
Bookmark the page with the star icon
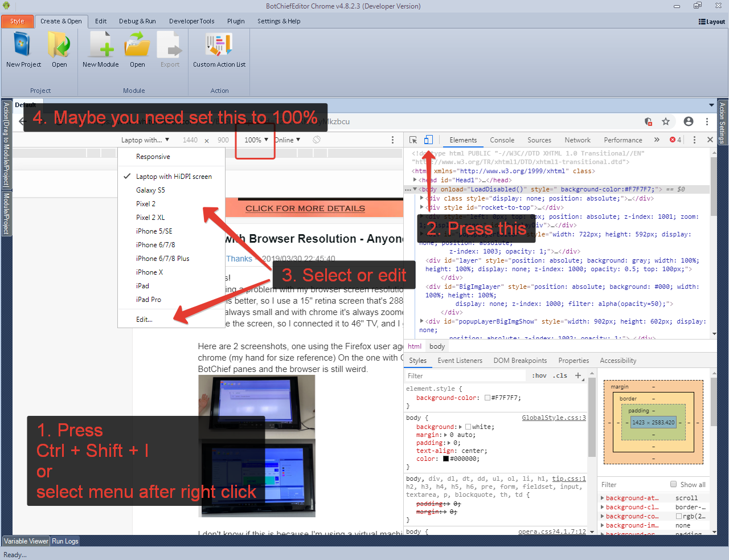click(x=665, y=121)
